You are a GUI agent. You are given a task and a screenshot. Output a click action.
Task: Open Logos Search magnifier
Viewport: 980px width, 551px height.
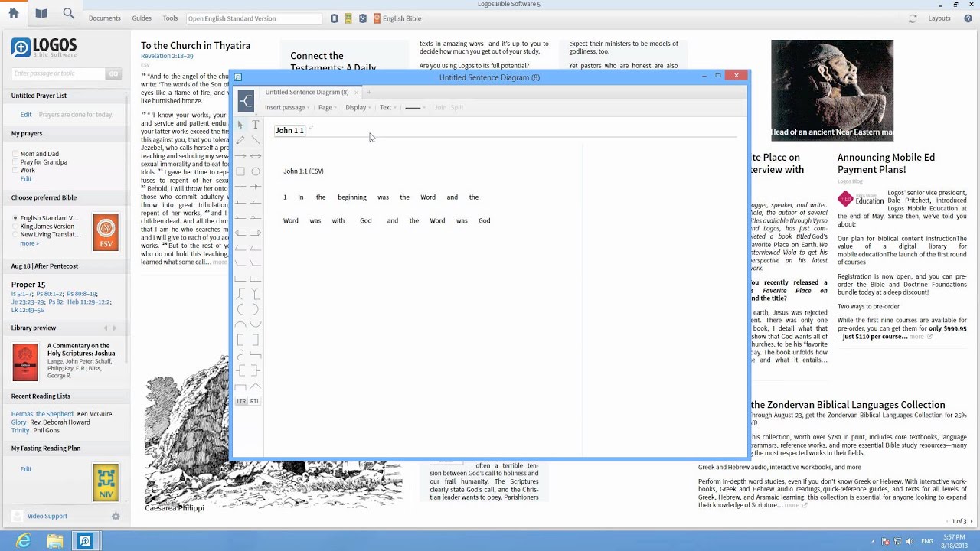[x=69, y=13]
